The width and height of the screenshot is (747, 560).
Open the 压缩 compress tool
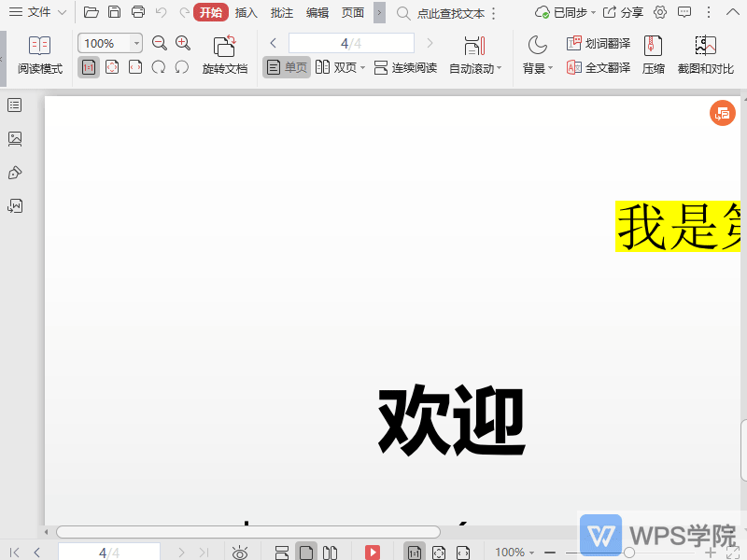(653, 52)
